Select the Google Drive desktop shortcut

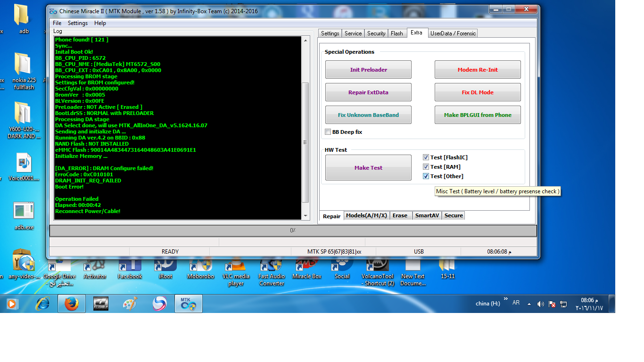(x=59, y=272)
